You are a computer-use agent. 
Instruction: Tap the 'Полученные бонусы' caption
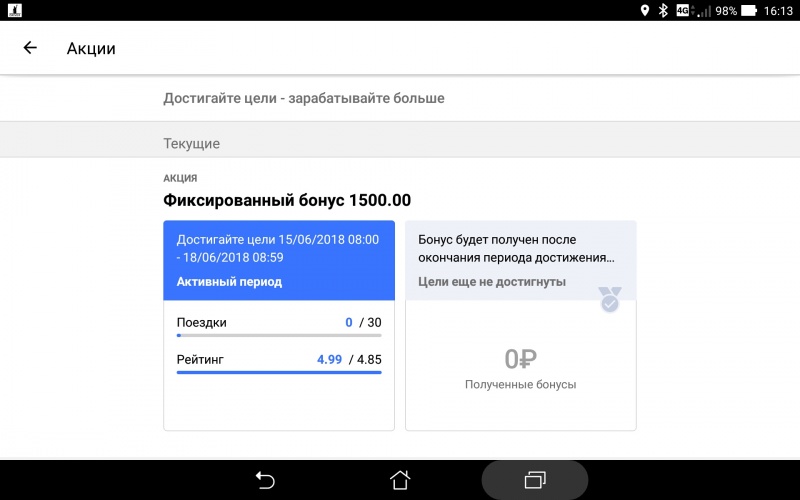click(x=520, y=384)
